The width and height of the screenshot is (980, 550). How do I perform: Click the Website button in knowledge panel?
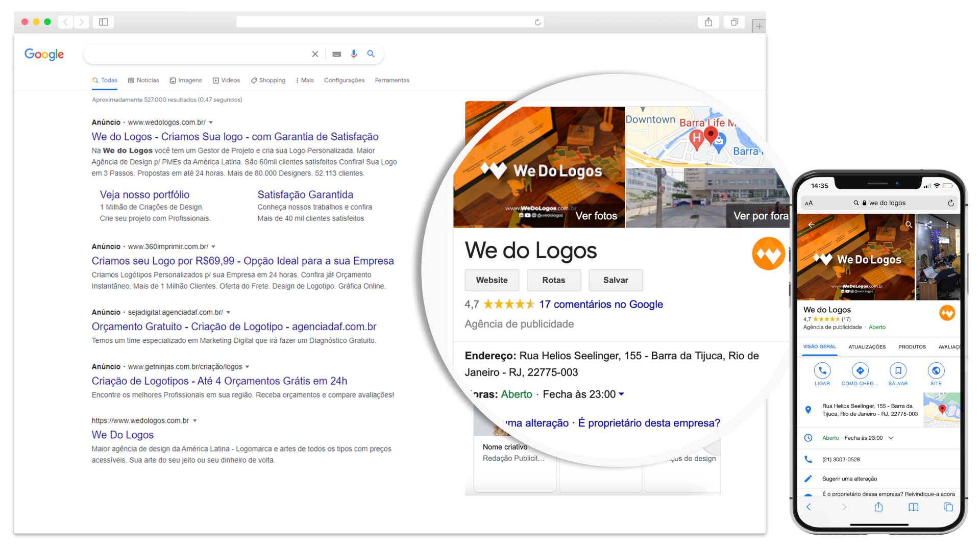click(x=492, y=280)
